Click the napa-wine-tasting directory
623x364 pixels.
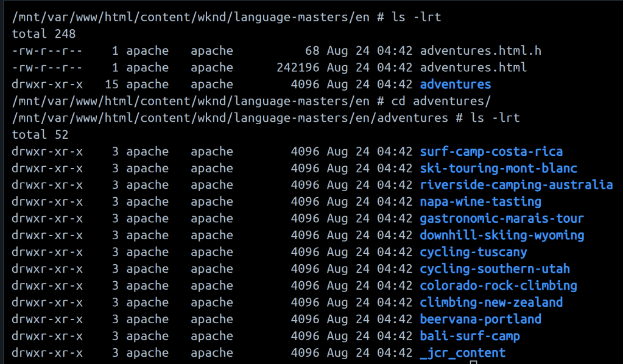click(480, 201)
